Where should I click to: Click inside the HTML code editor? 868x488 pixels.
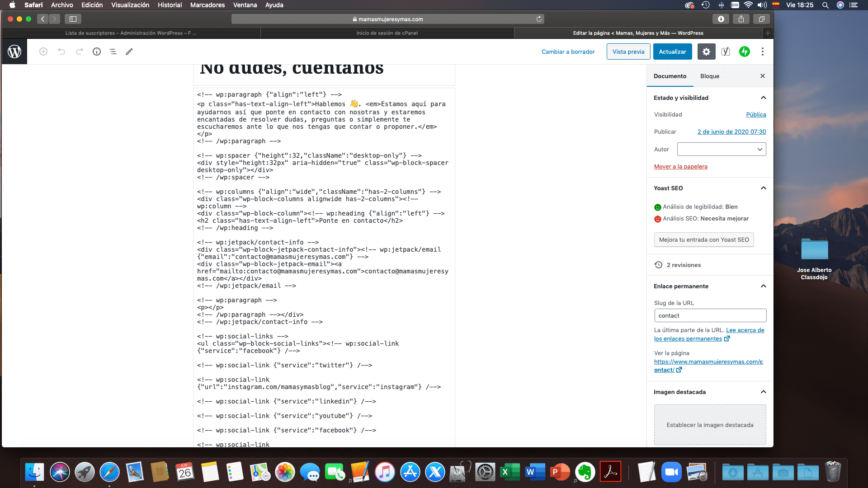tap(324, 267)
